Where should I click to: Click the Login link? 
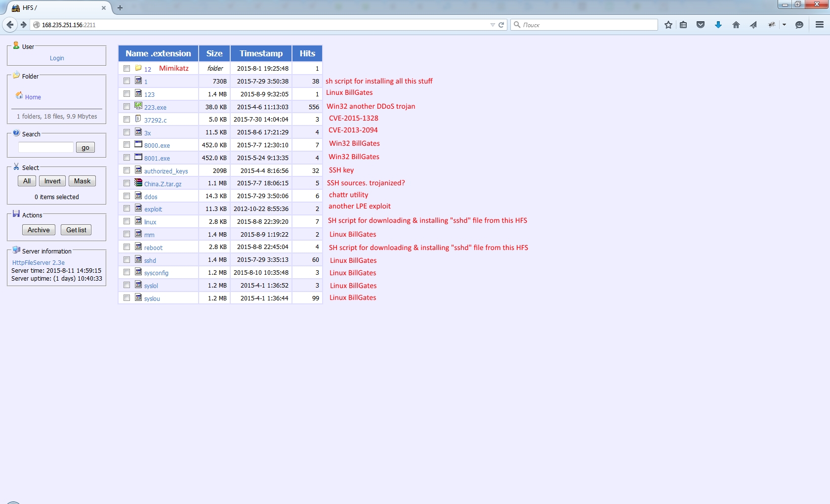[x=57, y=58]
